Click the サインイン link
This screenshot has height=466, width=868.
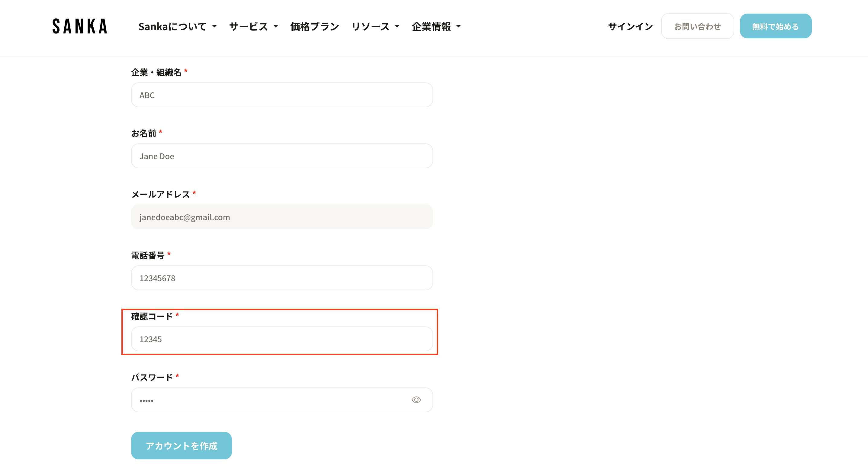(630, 26)
